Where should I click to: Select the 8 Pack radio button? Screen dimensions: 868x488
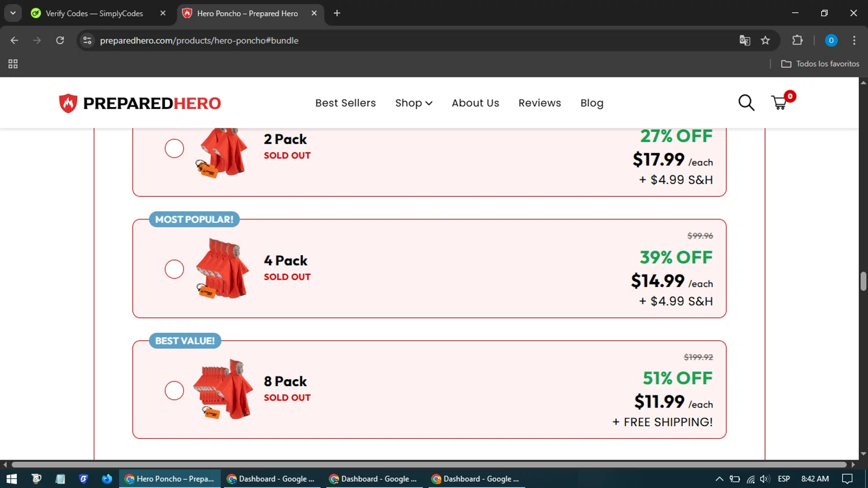click(x=174, y=390)
